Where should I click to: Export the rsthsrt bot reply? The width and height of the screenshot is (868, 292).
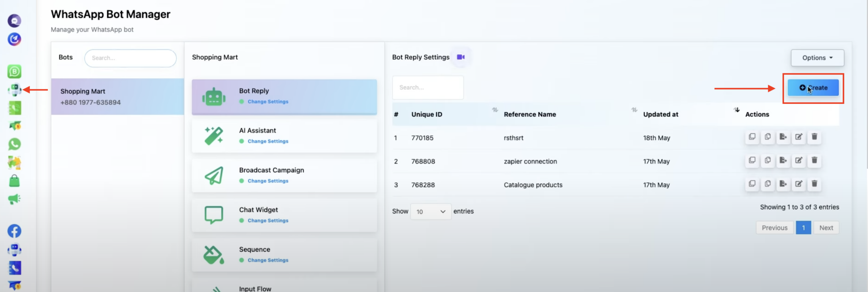783,137
